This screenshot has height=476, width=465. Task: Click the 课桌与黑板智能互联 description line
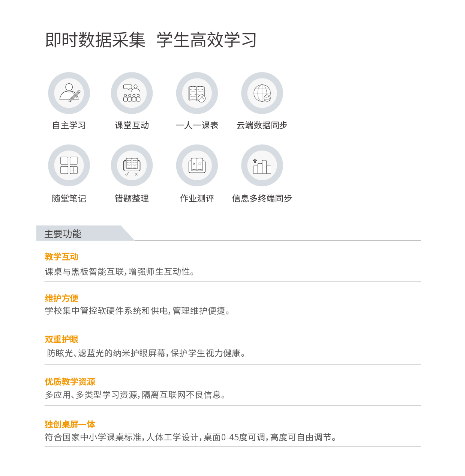[x=120, y=272]
